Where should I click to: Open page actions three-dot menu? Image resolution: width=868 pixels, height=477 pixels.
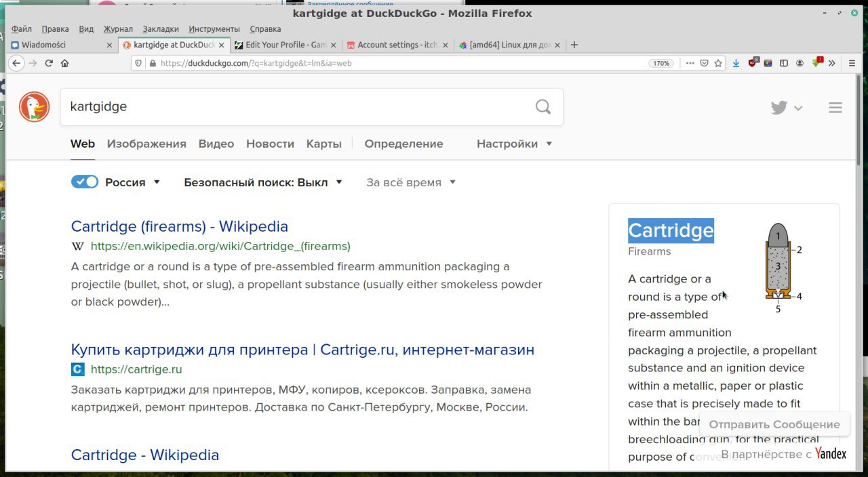(x=690, y=63)
